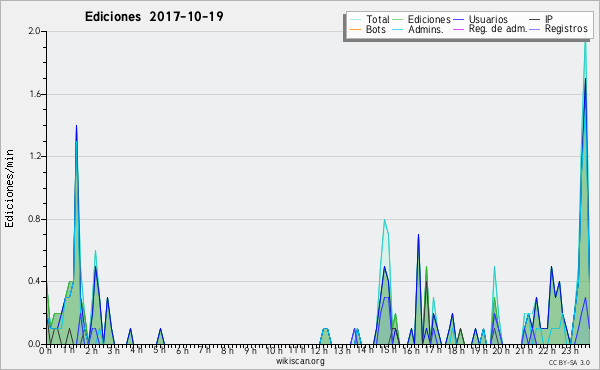Click the 1.6 y-axis value
Screen dimensions: 600x370
click(x=35, y=94)
